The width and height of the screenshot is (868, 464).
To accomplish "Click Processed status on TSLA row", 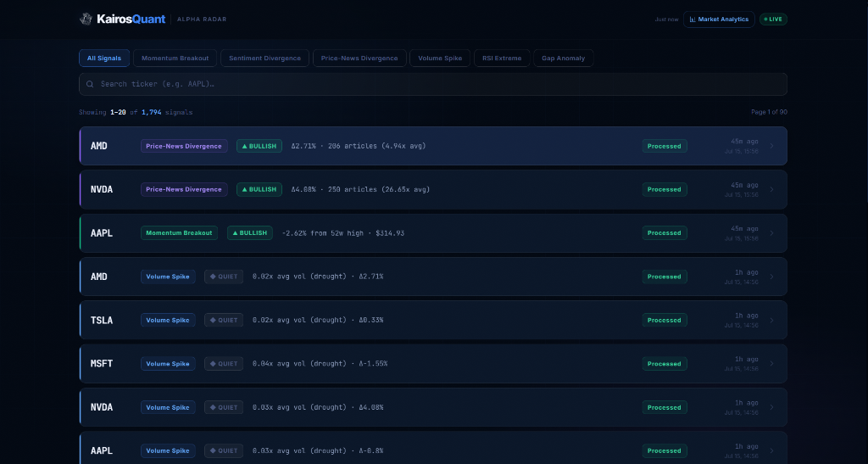I will click(x=665, y=320).
